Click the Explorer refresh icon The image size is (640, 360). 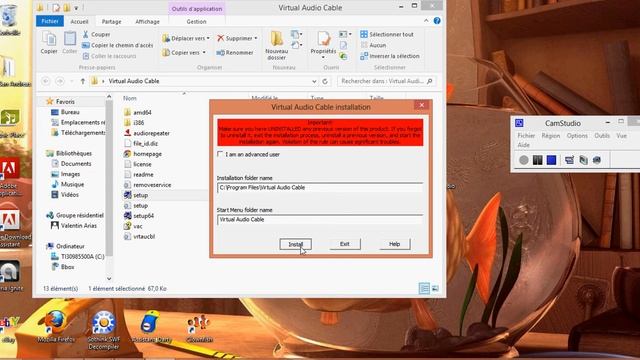coord(325,81)
